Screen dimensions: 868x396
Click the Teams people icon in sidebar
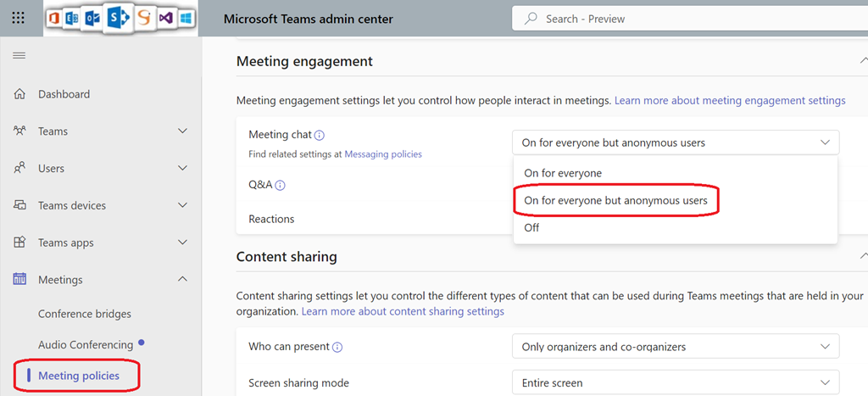pyautogui.click(x=19, y=131)
